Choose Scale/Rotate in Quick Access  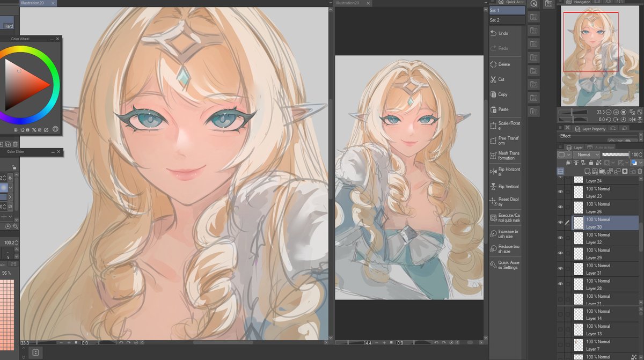[504, 126]
